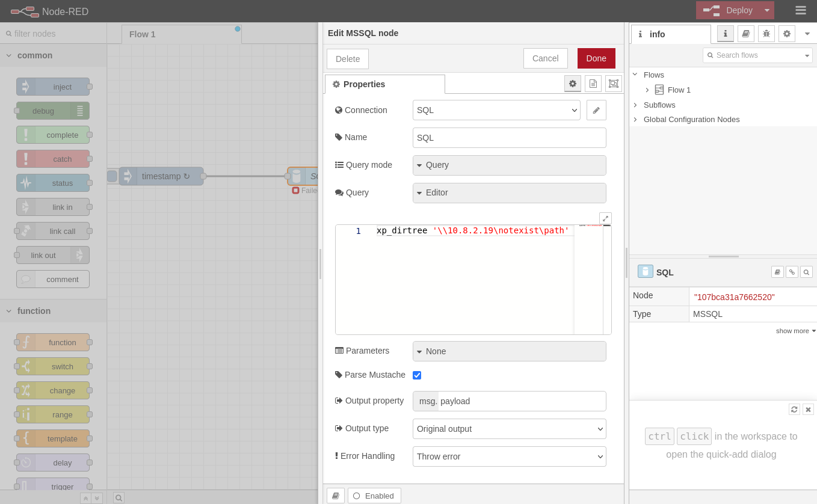Open the Parameters None selector
817x504 pixels.
tap(510, 351)
